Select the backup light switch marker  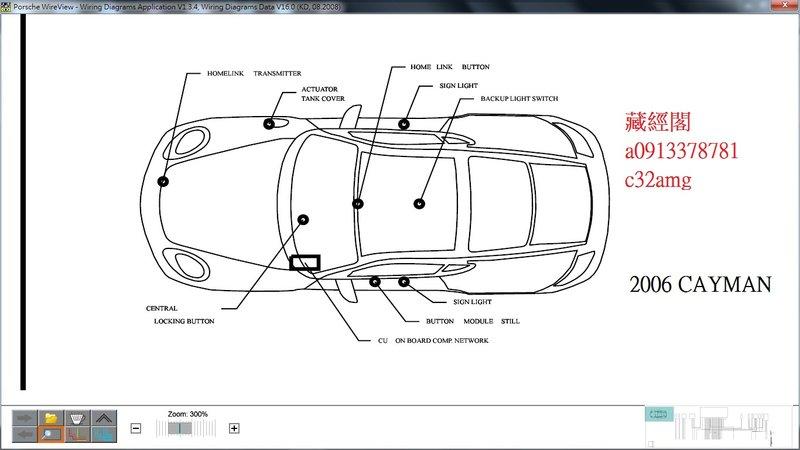pos(417,203)
